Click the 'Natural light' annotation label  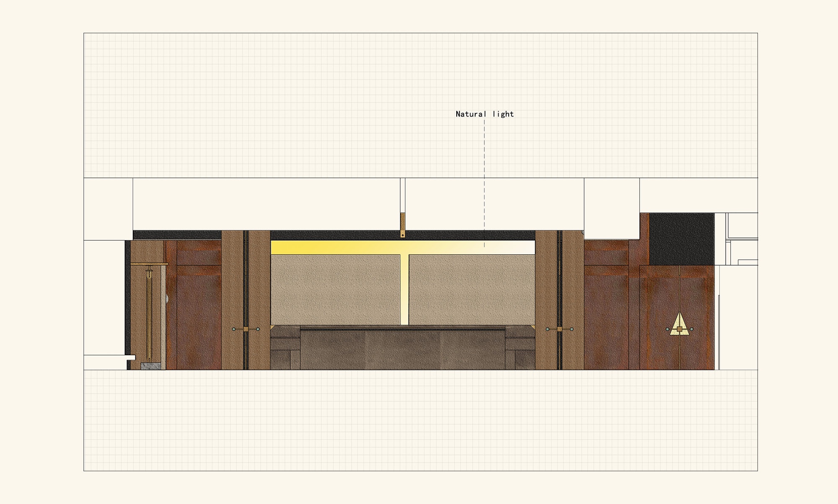click(x=484, y=114)
